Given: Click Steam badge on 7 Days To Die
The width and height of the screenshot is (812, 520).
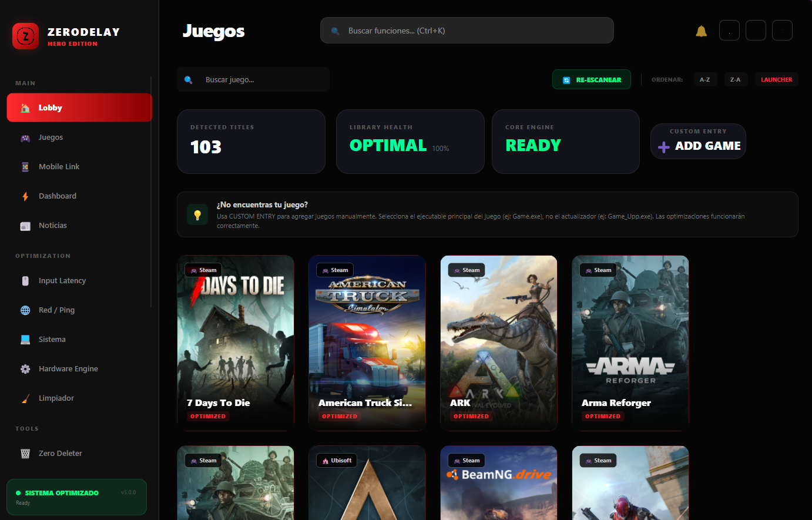Looking at the screenshot, I should tap(203, 270).
